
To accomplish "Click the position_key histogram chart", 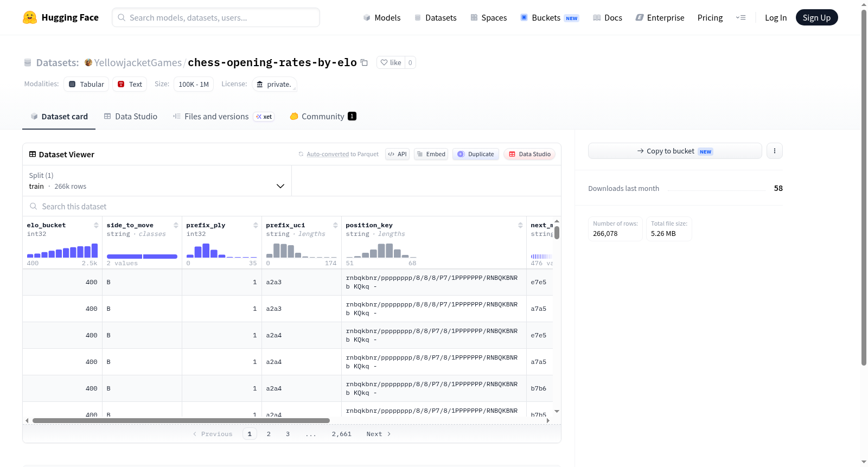I will [x=381, y=250].
